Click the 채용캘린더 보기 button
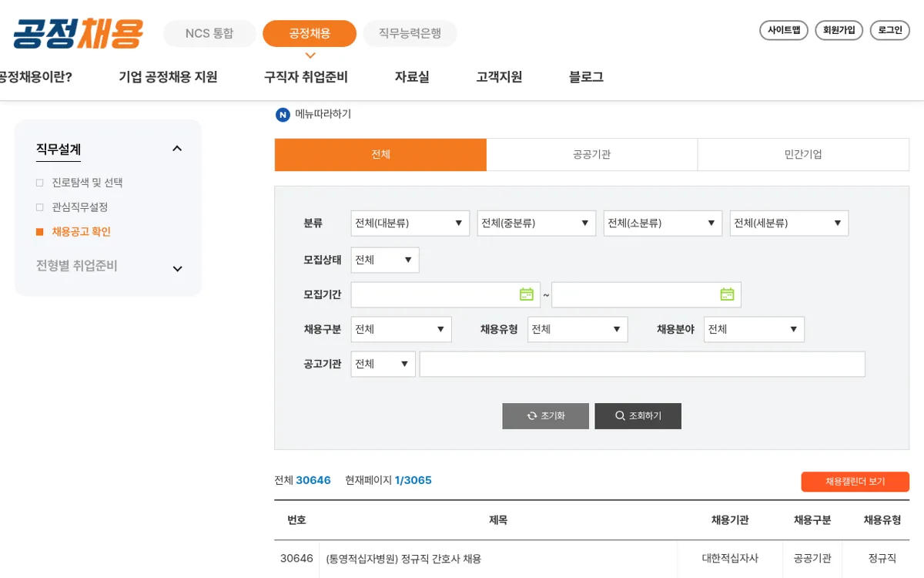This screenshot has height=578, width=924. 855,482
